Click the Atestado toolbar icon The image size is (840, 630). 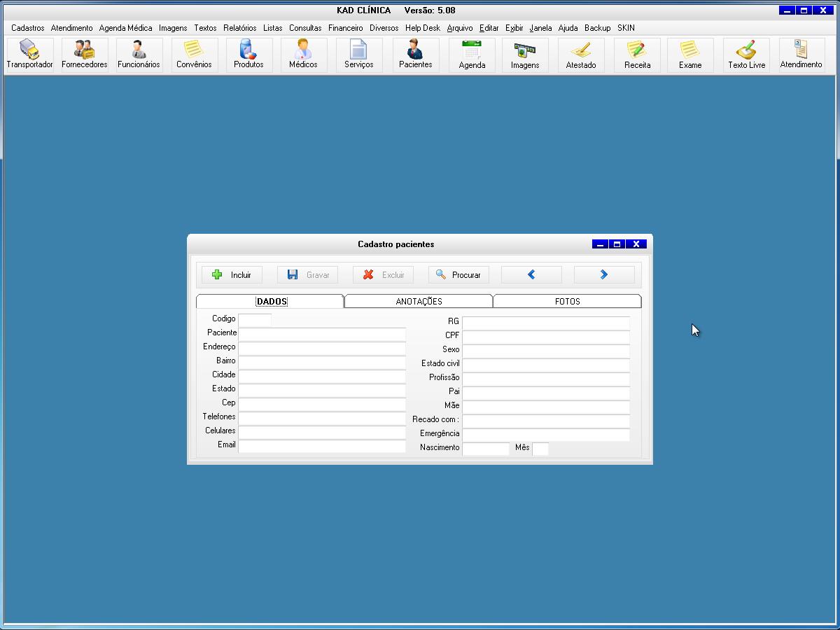click(x=581, y=55)
